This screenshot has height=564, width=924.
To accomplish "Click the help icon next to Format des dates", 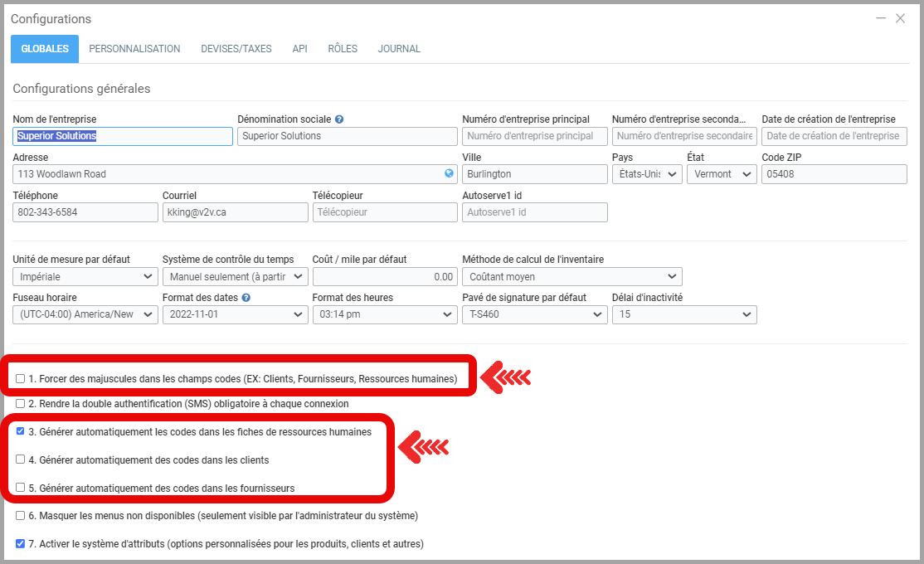I will [246, 298].
